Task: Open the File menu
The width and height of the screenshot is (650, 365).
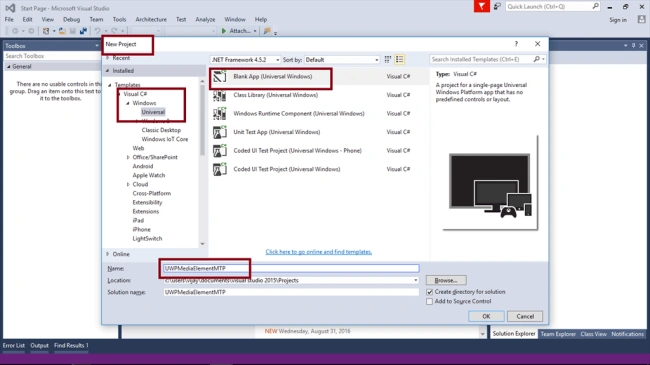Action: pos(9,19)
